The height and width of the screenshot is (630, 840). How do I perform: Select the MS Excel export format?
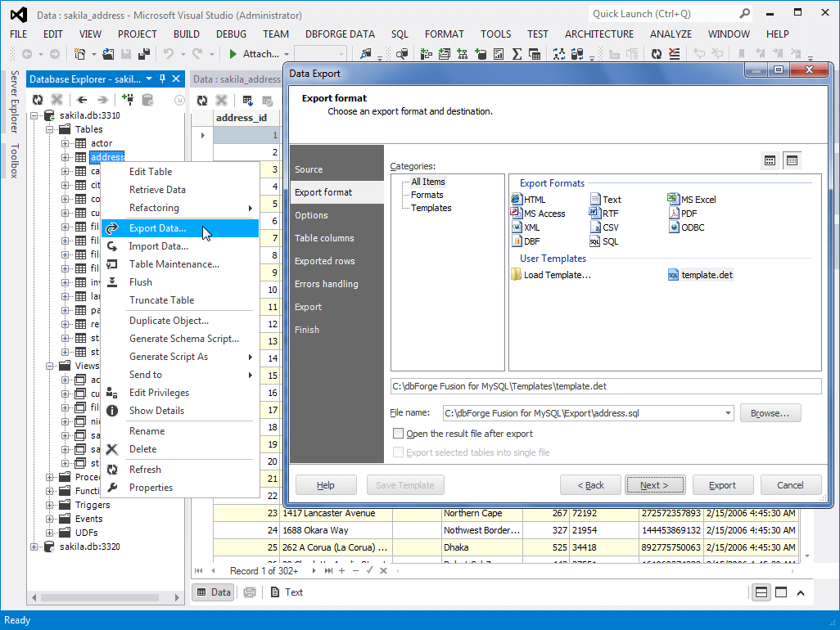click(692, 199)
